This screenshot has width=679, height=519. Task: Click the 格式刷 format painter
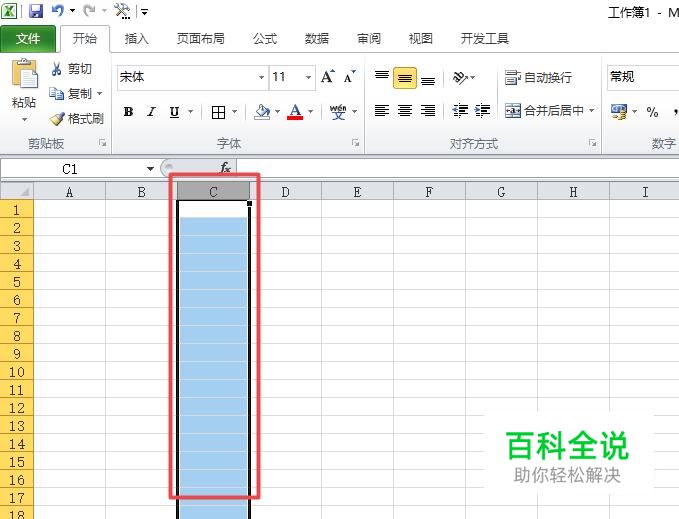(77, 118)
